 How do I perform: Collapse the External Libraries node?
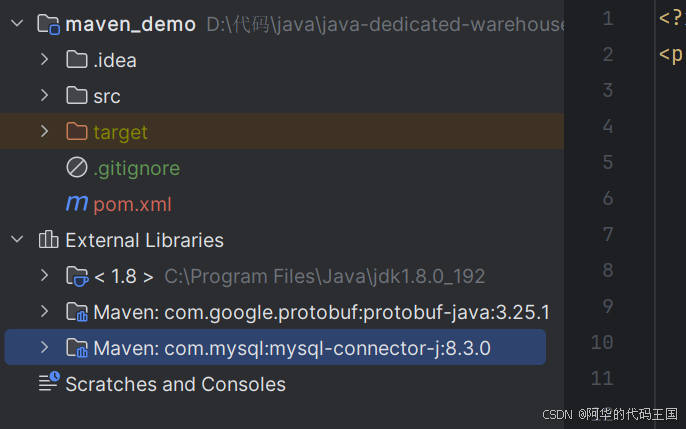17,240
